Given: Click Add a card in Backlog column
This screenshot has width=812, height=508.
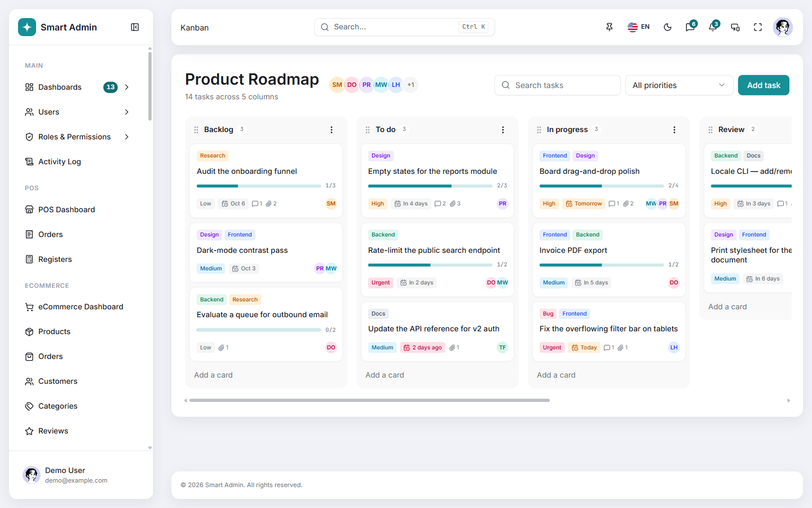Looking at the screenshot, I should coord(213,375).
